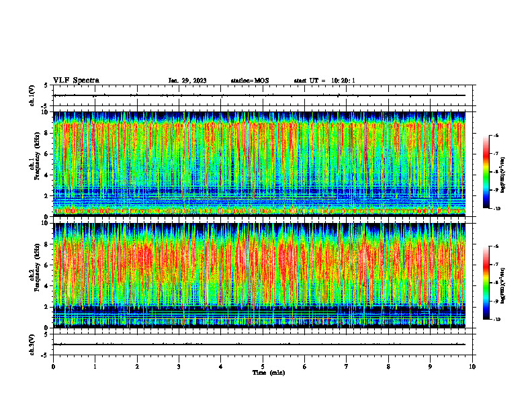Click the color scale bar beside ch.2 spectrogram
This screenshot has width=532, height=411.
(x=486, y=283)
